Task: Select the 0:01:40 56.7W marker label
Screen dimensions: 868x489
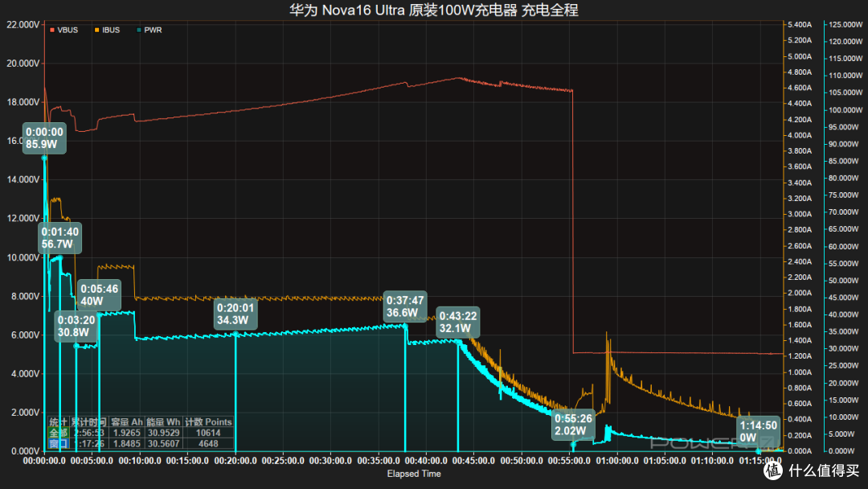Action: point(59,237)
